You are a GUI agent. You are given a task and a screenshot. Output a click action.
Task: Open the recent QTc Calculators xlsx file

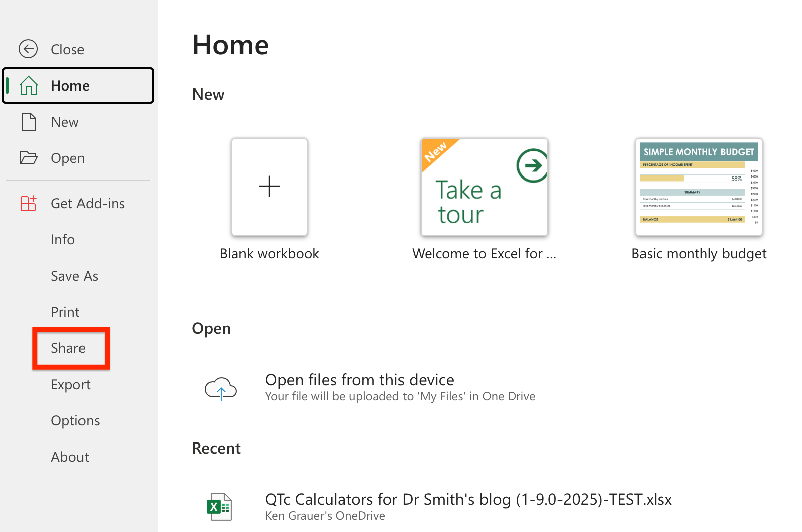coord(468,499)
